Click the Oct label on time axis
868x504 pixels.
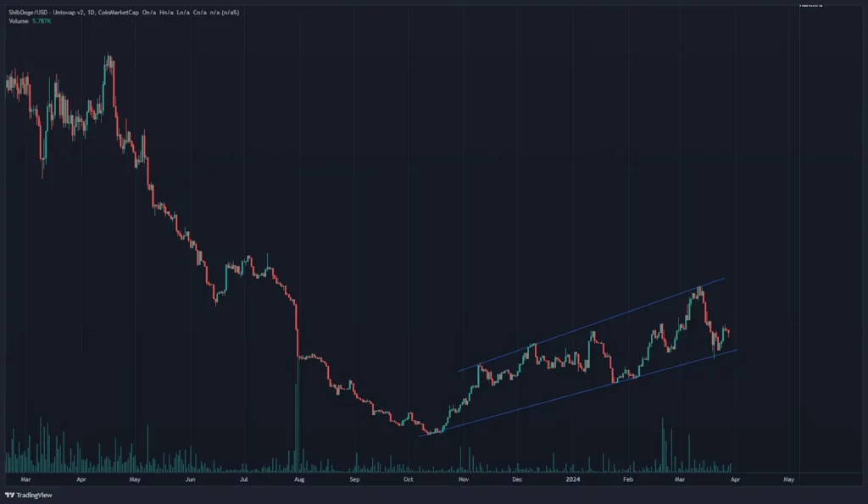408,479
